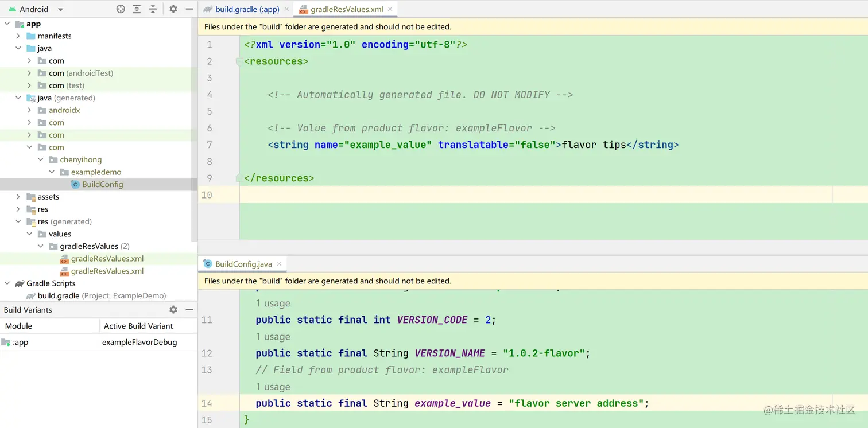Click the Collapse All icon in Project panel
This screenshot has width=868, height=428.
(x=153, y=9)
